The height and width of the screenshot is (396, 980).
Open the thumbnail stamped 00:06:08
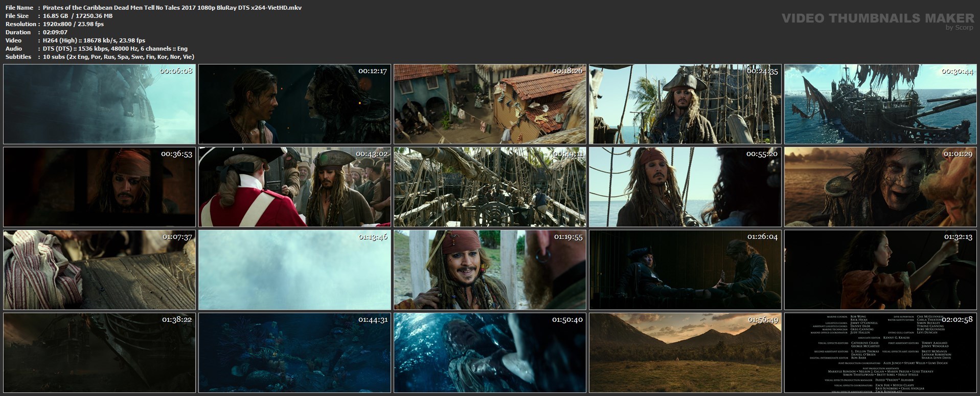(100, 104)
